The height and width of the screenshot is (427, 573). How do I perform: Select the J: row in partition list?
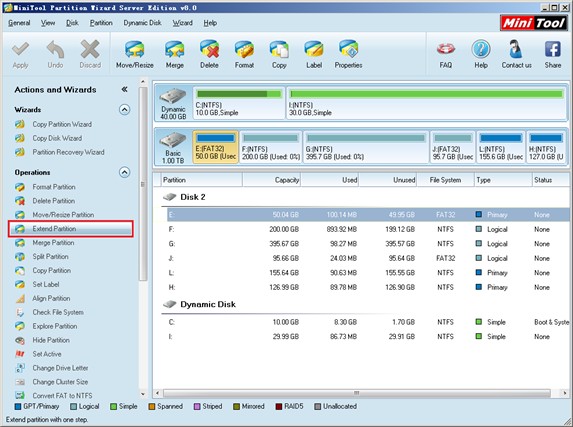tap(368, 258)
